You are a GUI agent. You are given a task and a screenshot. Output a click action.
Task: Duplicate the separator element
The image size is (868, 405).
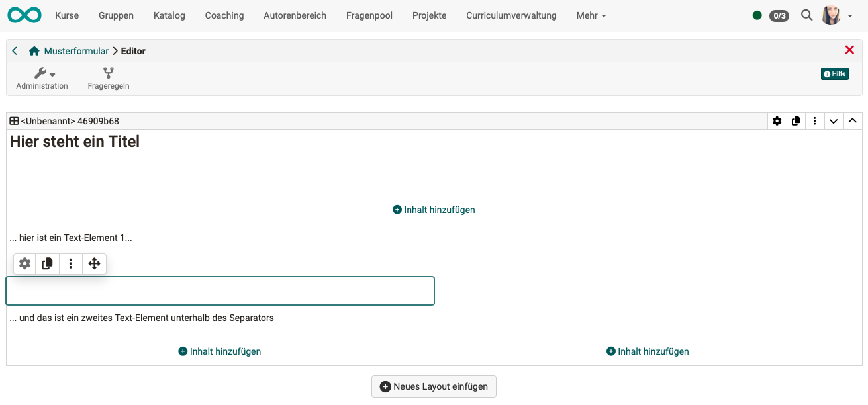coord(47,263)
